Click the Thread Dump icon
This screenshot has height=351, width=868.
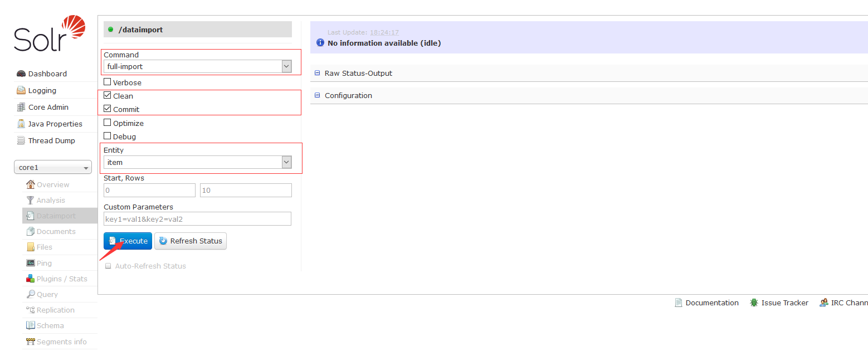(21, 140)
